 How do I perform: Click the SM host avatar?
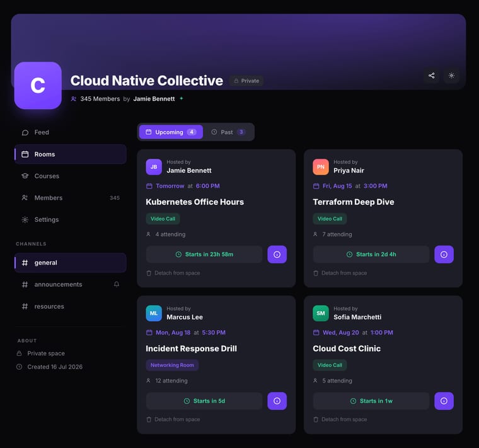(x=321, y=313)
